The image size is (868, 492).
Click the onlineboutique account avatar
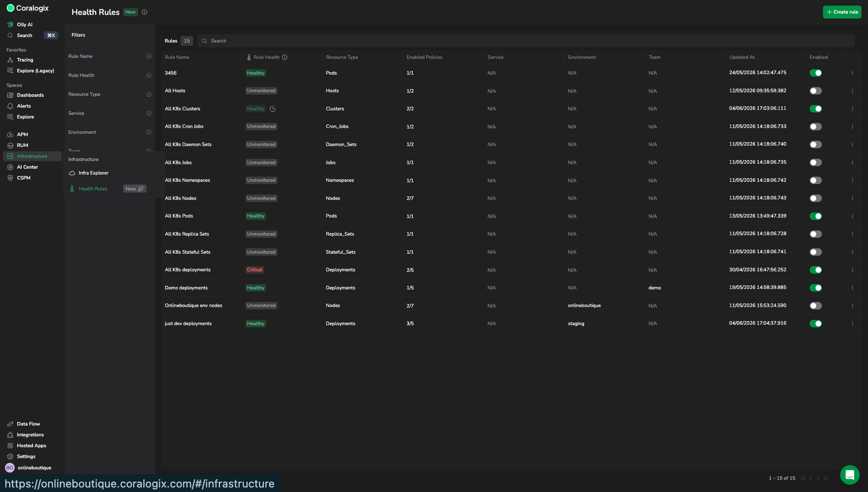point(9,468)
